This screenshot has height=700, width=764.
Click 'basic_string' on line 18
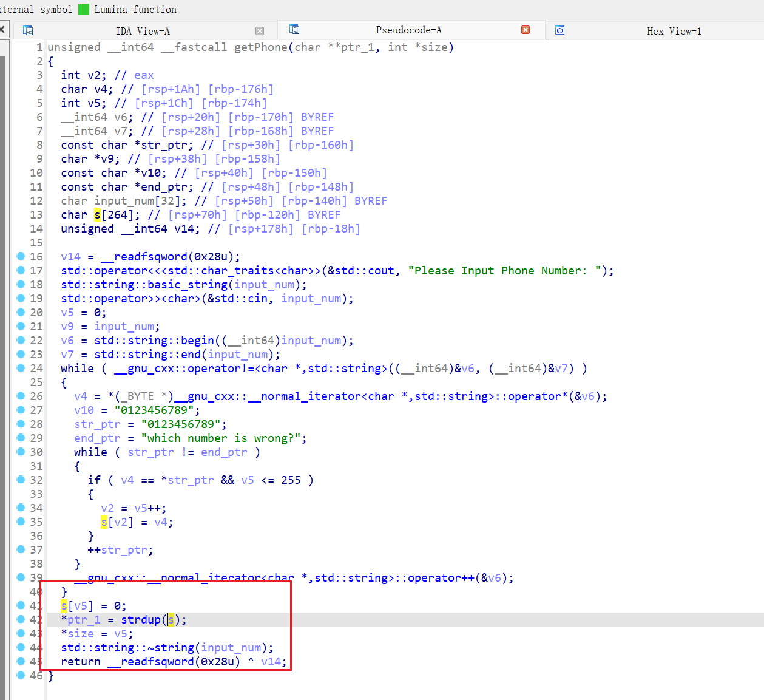188,285
